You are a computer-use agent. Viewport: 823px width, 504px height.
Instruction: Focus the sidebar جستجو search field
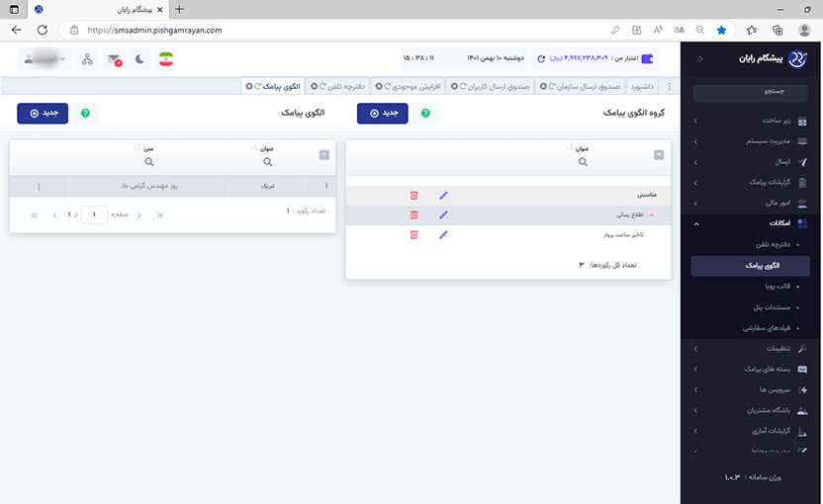pyautogui.click(x=751, y=92)
